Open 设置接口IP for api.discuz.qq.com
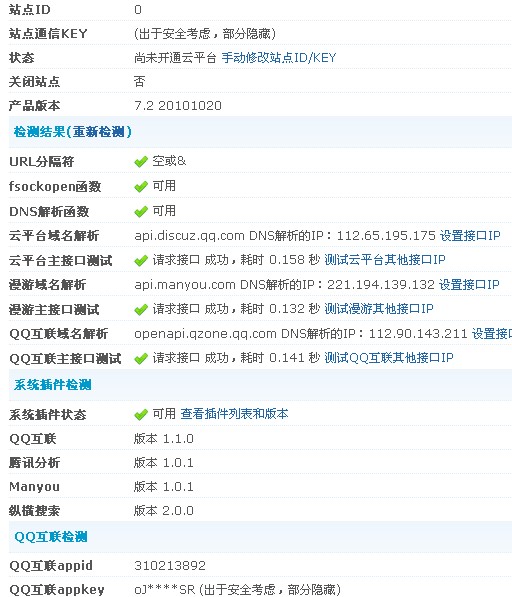This screenshot has height=597, width=512. (x=470, y=235)
